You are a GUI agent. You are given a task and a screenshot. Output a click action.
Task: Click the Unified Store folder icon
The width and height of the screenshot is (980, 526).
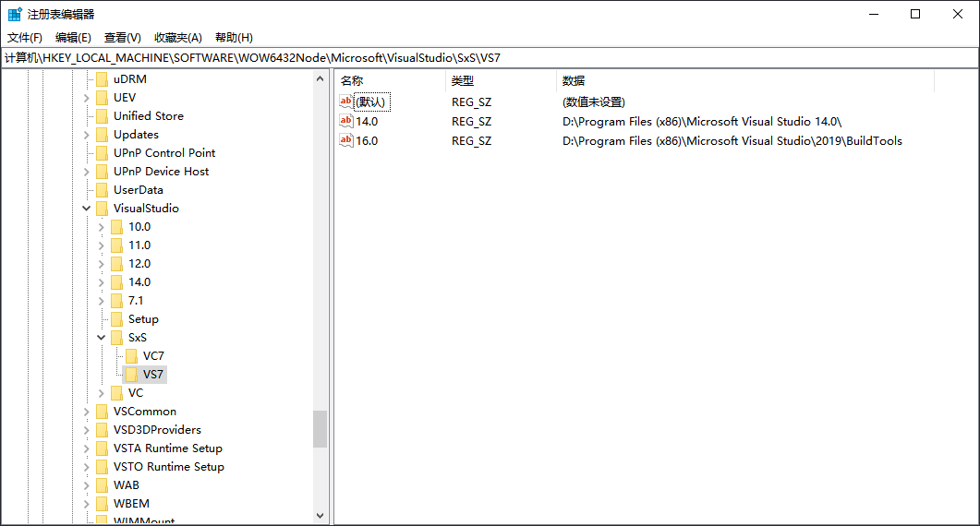pyautogui.click(x=102, y=116)
